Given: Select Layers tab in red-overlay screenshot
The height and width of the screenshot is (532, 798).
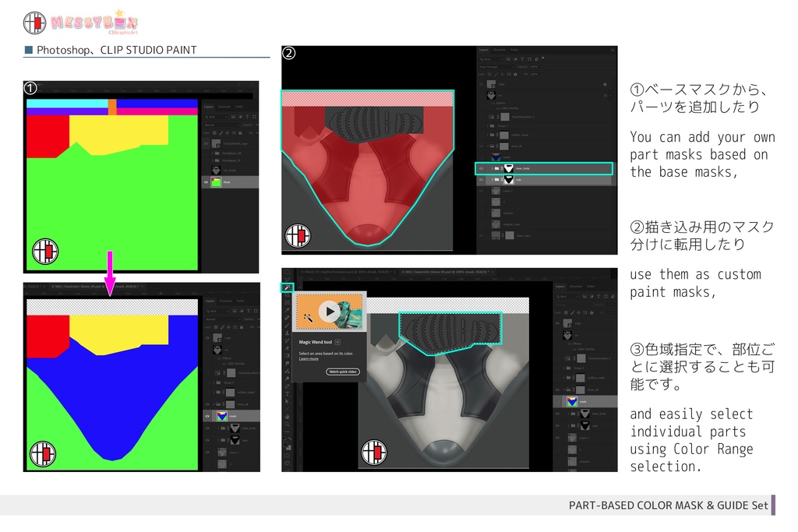Looking at the screenshot, I should (483, 50).
